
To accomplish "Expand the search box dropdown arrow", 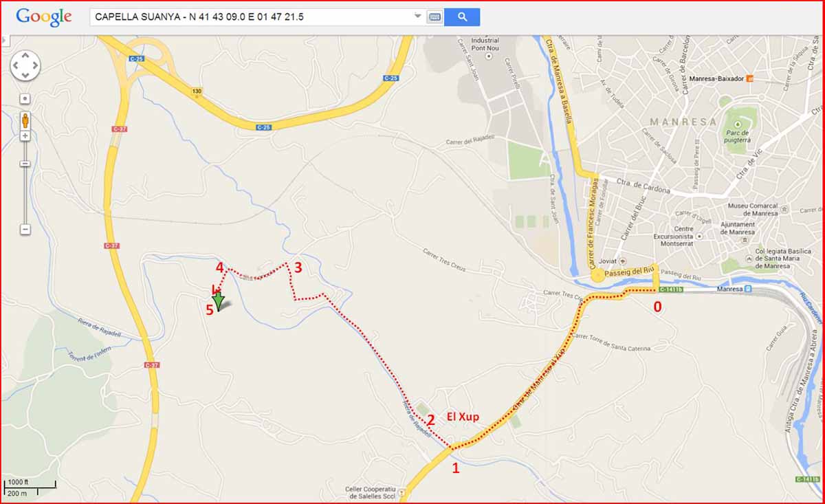I will click(x=417, y=17).
